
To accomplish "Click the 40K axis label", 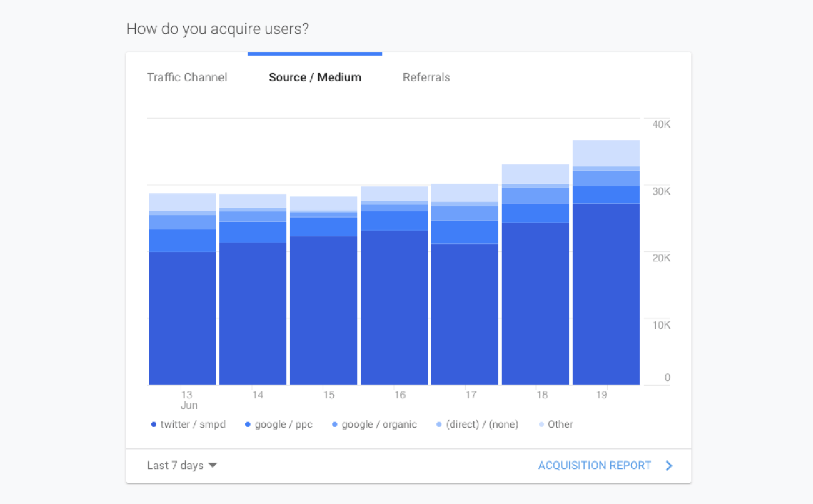I will [661, 124].
